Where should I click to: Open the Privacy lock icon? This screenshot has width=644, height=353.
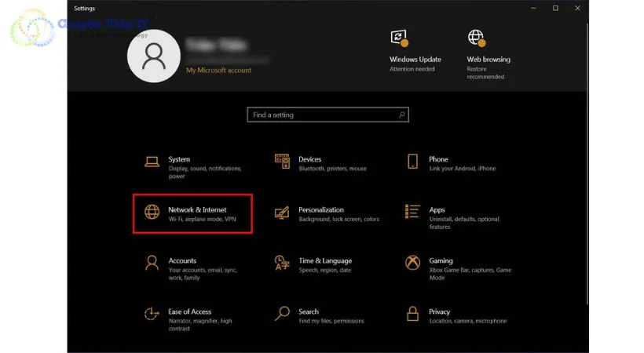click(x=412, y=315)
